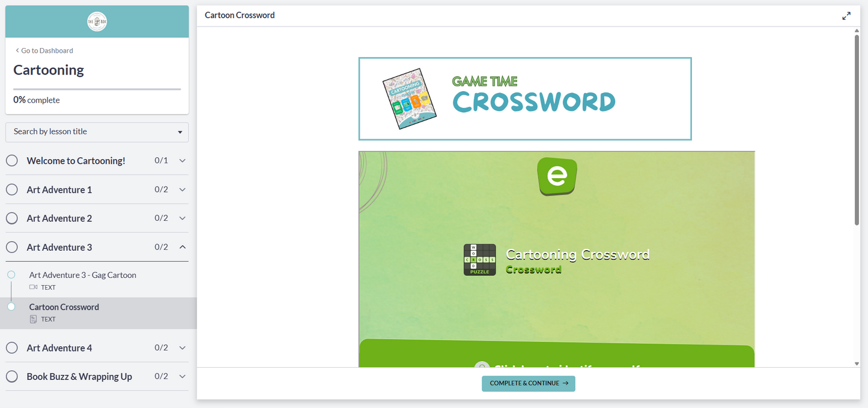The height and width of the screenshot is (408, 868).
Task: Click the green educaplay logo icon
Action: (557, 176)
